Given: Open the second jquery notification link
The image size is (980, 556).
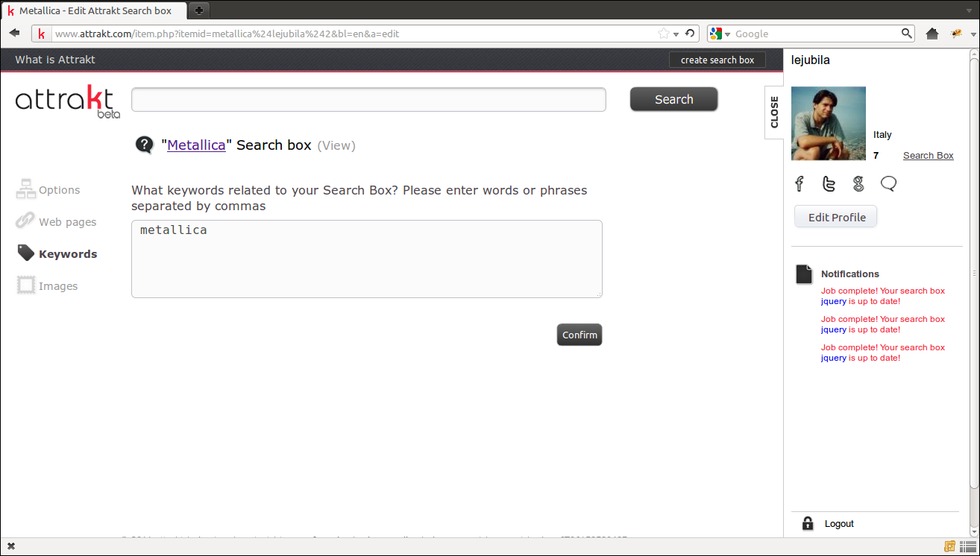Looking at the screenshot, I should coord(834,329).
